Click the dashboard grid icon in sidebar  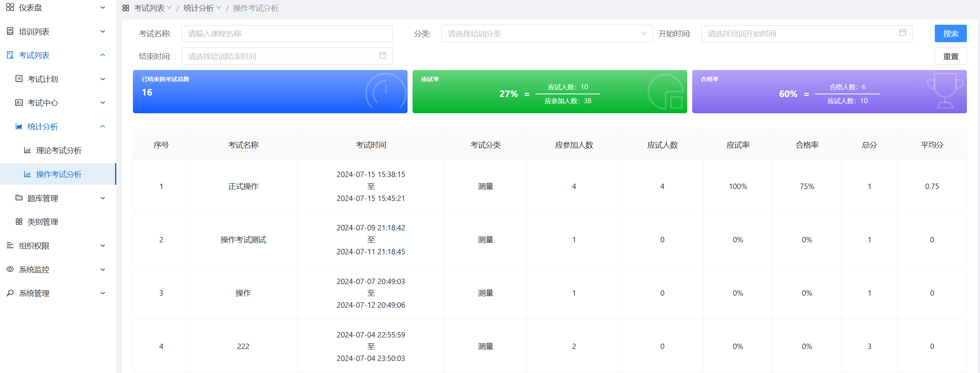coord(10,7)
